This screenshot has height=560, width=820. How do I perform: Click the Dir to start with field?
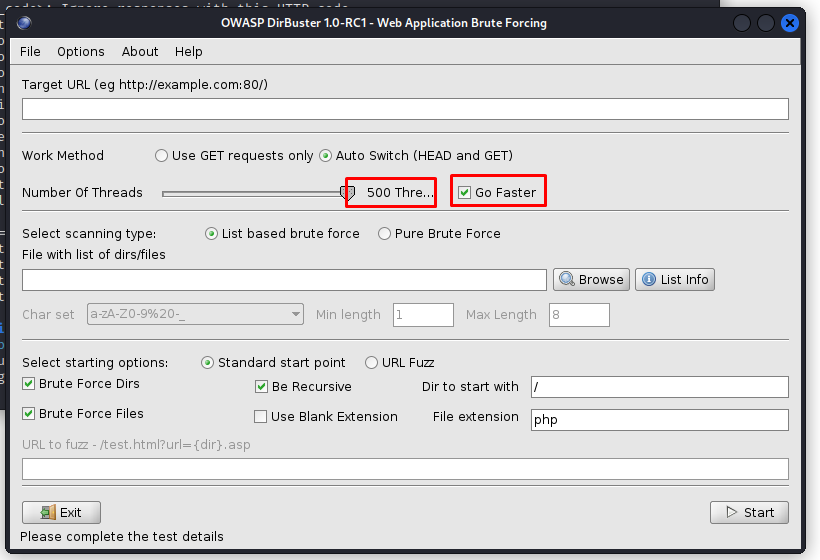pyautogui.click(x=659, y=387)
